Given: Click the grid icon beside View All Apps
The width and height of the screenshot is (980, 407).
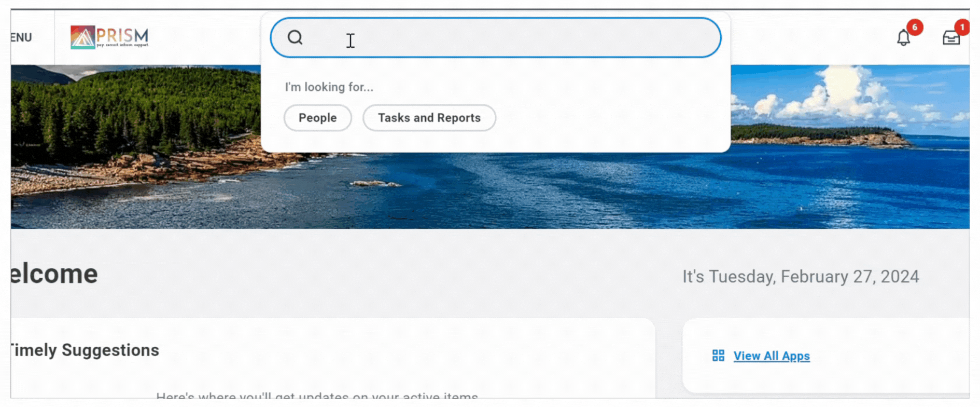Looking at the screenshot, I should (x=718, y=356).
